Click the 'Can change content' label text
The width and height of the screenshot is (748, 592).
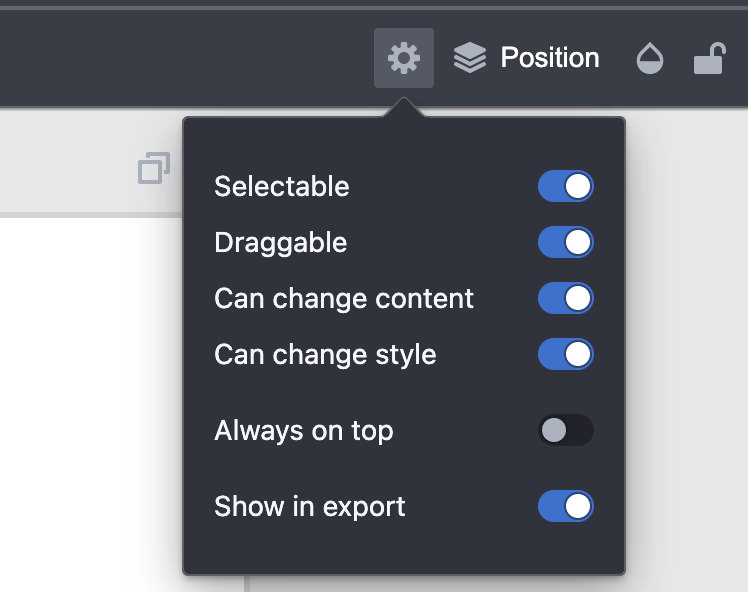[x=344, y=299]
